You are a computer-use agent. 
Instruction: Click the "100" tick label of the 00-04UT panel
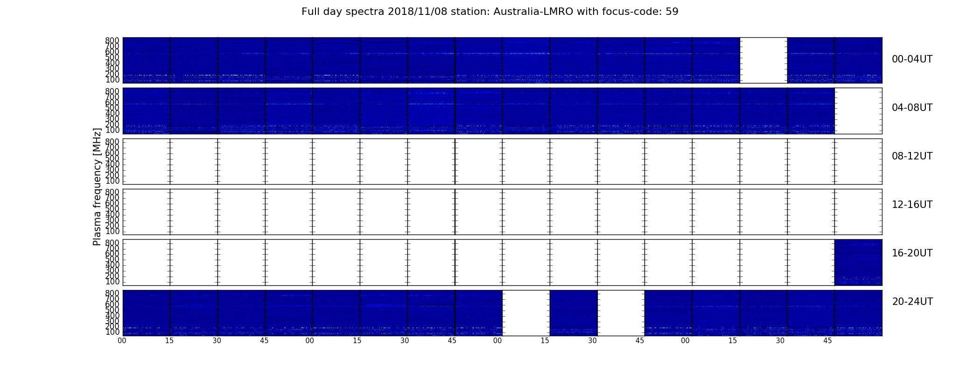[x=112, y=80]
